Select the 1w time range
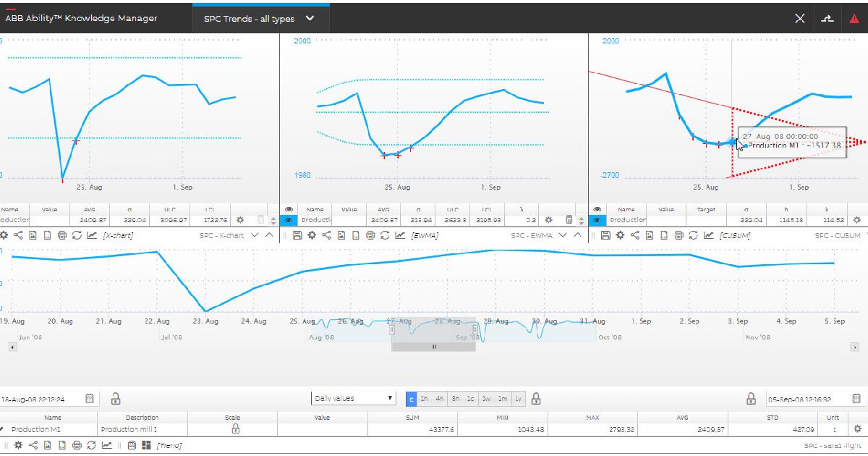Image resolution: width=868 pixels, height=456 pixels. click(486, 398)
